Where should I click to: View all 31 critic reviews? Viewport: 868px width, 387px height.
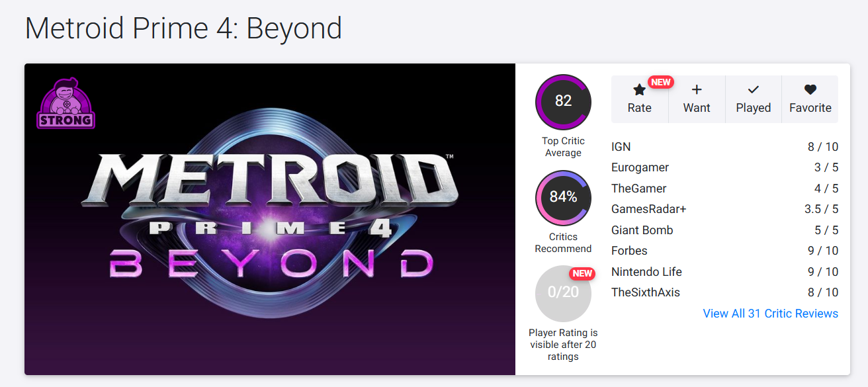(770, 314)
